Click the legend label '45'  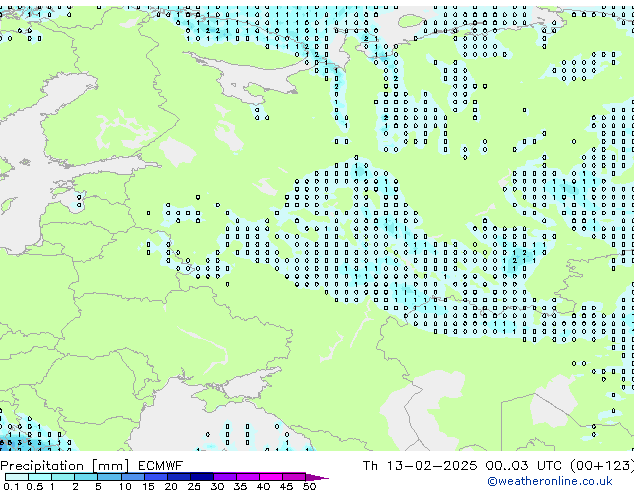pos(286,486)
